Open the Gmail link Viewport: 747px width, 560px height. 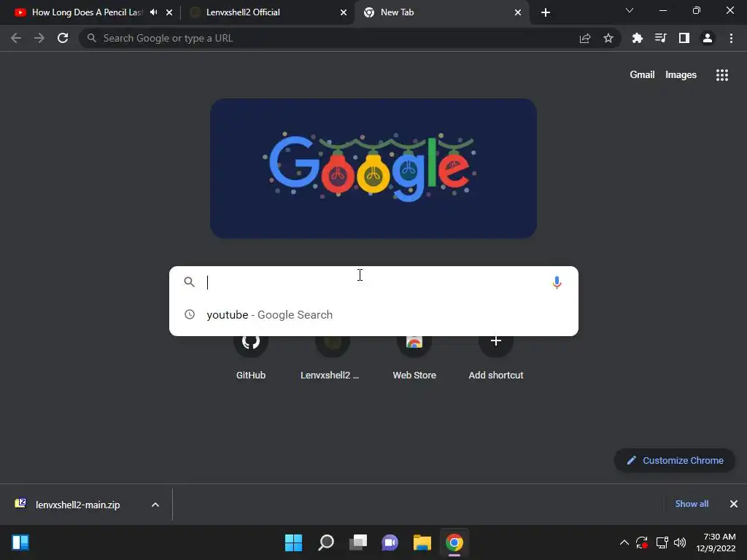(x=642, y=75)
